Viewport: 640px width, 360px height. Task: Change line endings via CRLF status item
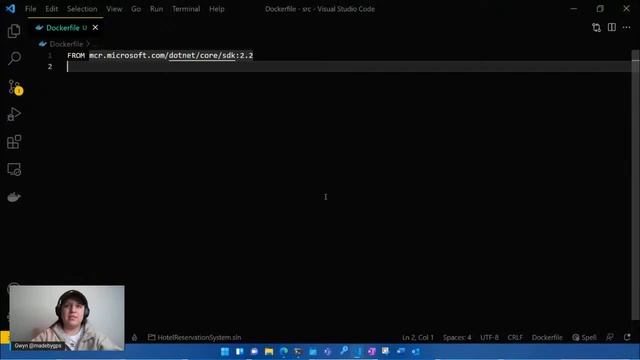pos(515,338)
